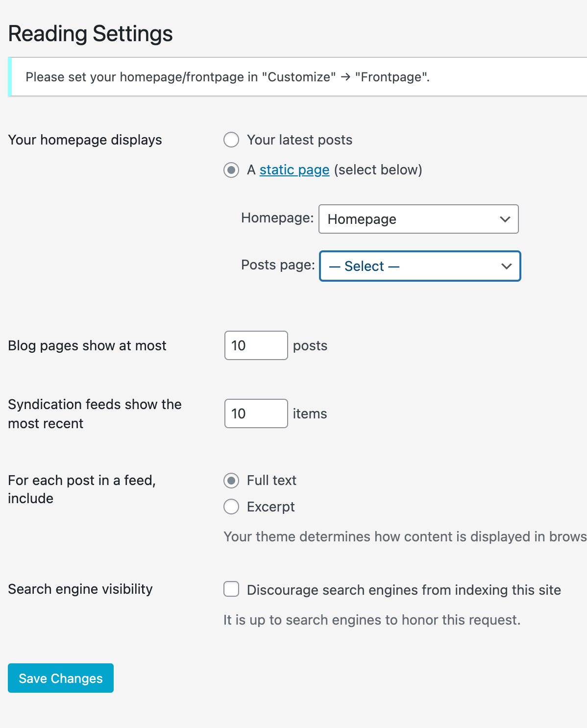
Task: Click the "Your homepage displays" row label
Action: point(85,140)
